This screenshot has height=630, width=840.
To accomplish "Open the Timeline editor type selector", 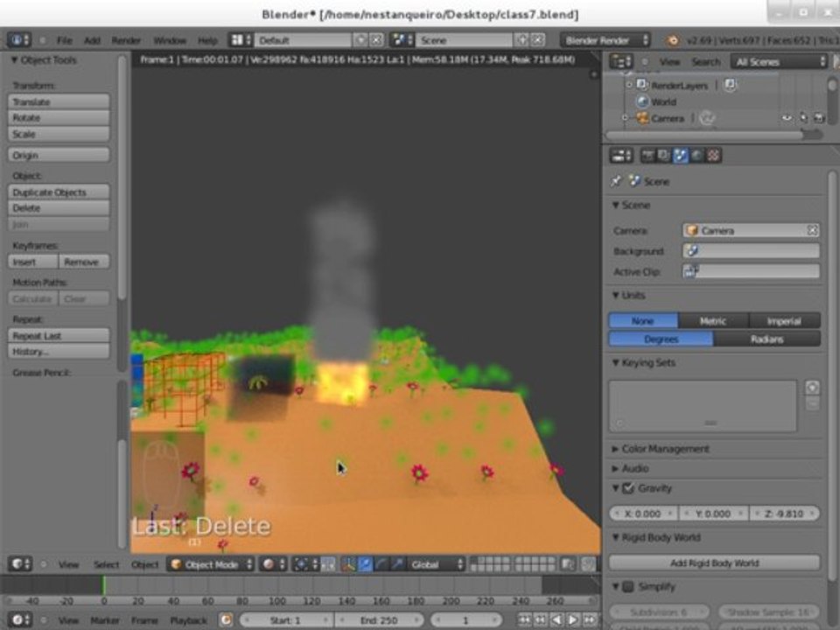I will [20, 619].
